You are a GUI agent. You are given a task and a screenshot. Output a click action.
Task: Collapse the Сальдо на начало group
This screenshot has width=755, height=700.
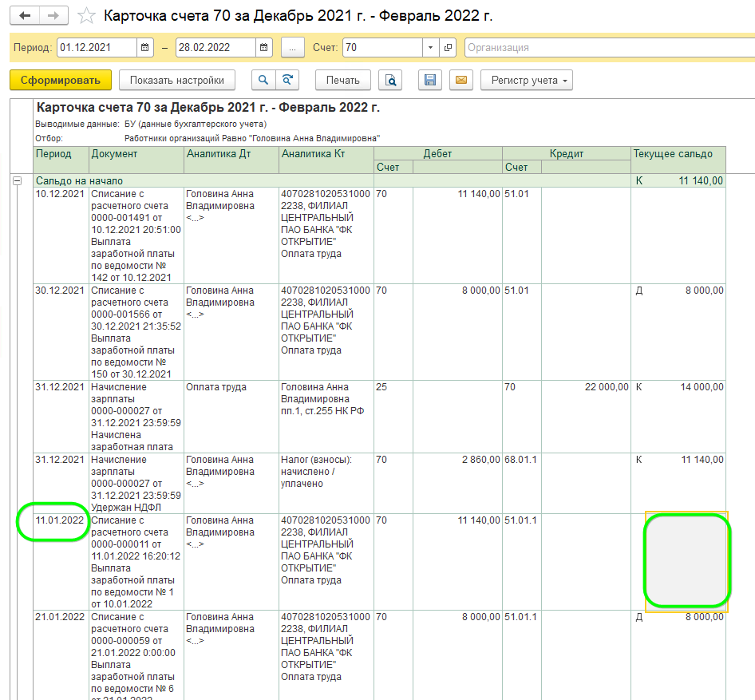16,181
